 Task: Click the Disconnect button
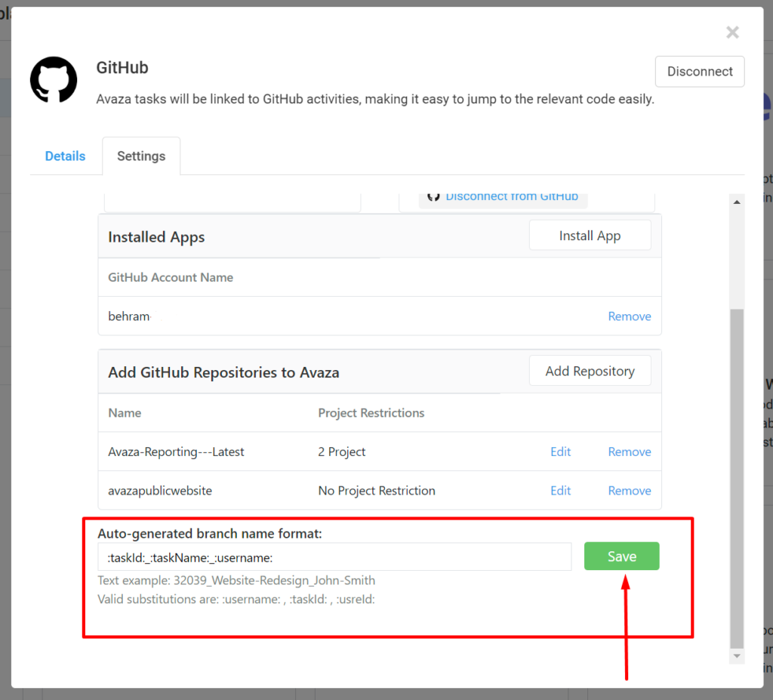[700, 72]
